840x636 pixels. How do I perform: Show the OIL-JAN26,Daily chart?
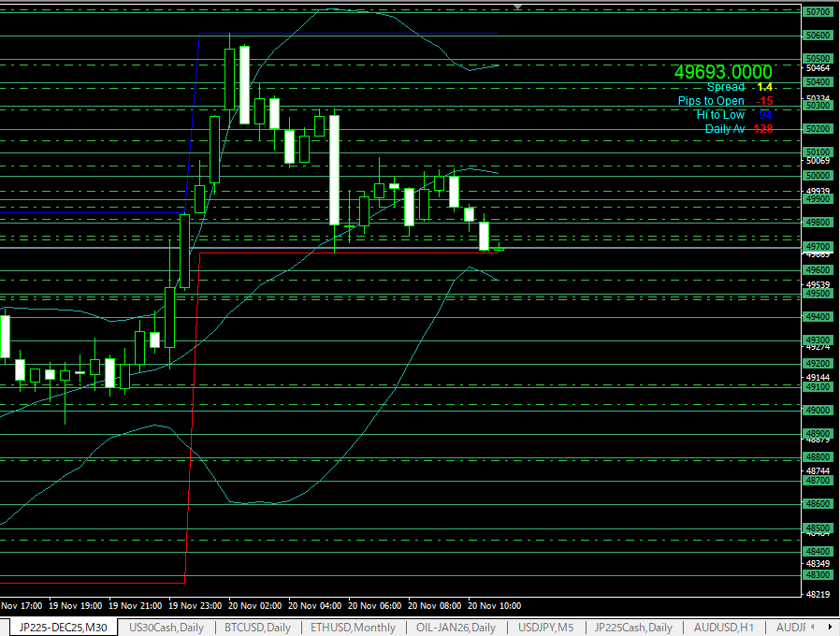pos(456,628)
